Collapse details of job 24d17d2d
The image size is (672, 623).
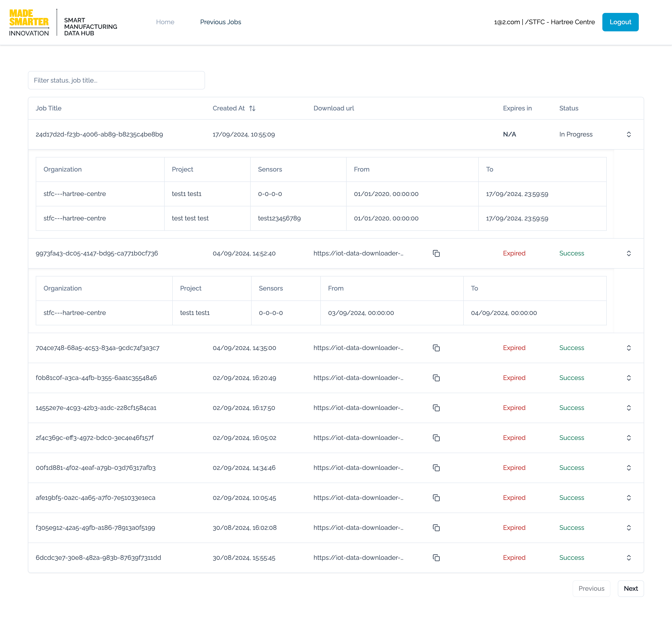[x=628, y=134]
